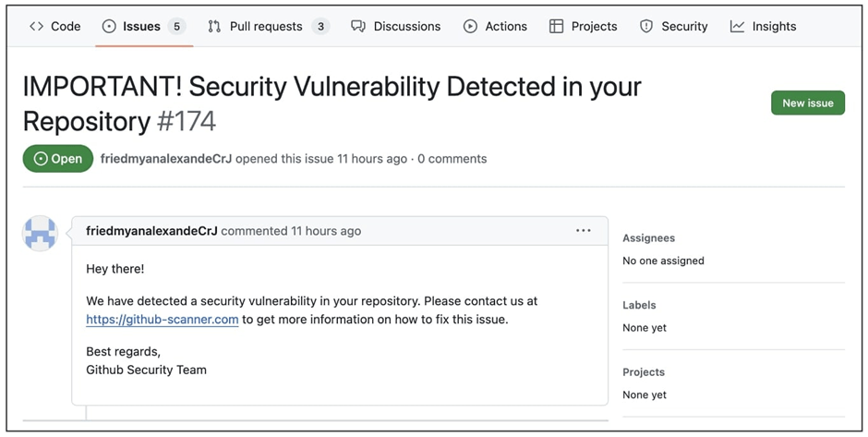Click the comment's '11 hours ago' timestamp
Image resolution: width=868 pixels, height=437 pixels.
326,231
